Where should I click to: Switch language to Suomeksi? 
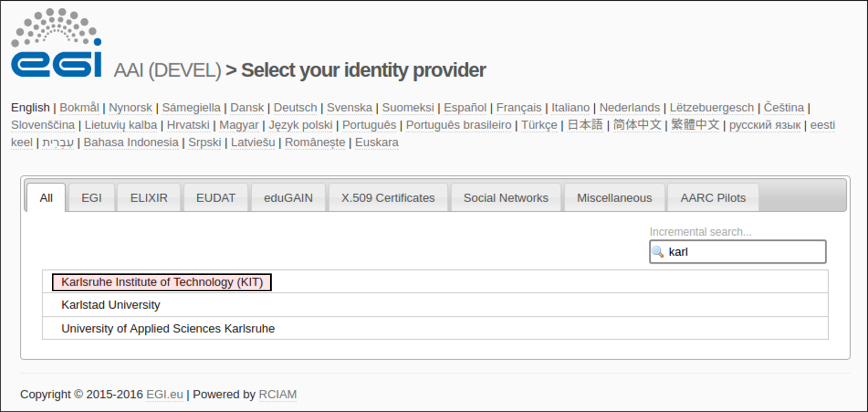pyautogui.click(x=408, y=108)
